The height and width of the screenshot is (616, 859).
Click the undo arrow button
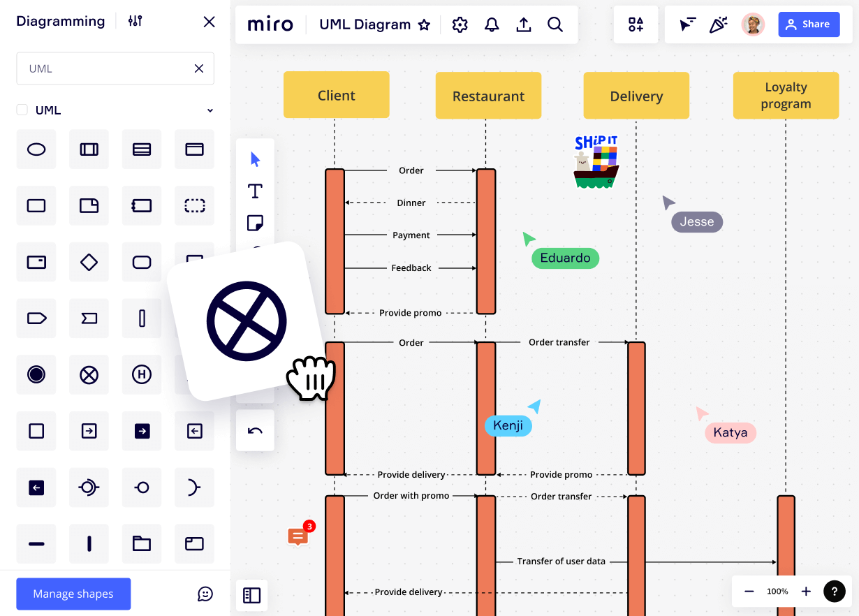point(255,430)
